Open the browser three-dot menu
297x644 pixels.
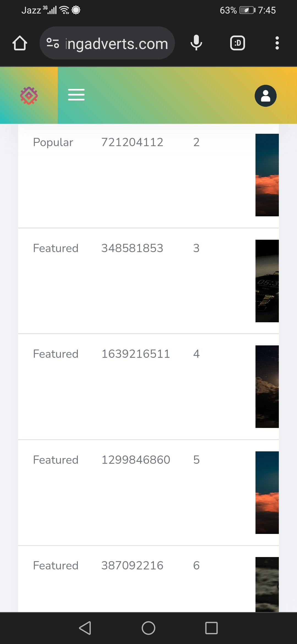coord(277,43)
